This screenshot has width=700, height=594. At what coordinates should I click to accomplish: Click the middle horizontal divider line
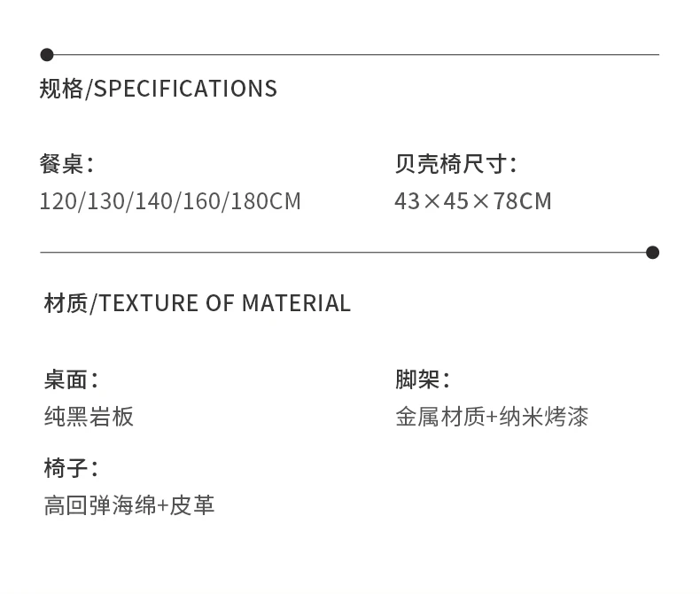pyautogui.click(x=343, y=253)
